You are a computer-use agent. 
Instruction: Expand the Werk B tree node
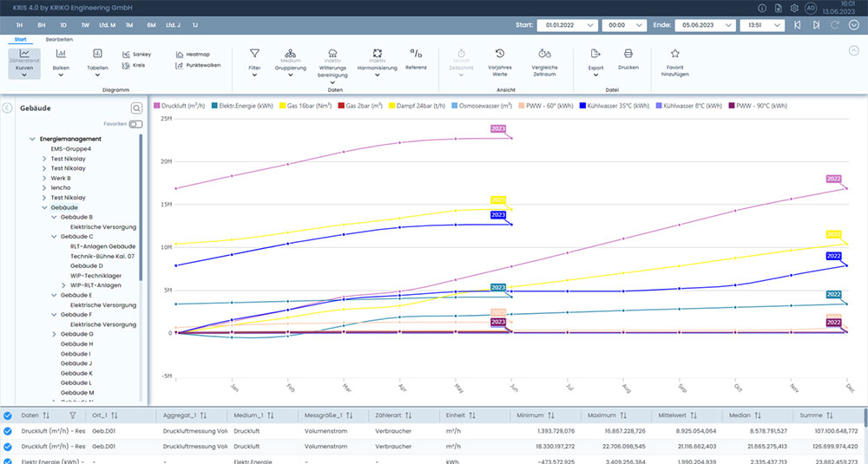click(44, 178)
